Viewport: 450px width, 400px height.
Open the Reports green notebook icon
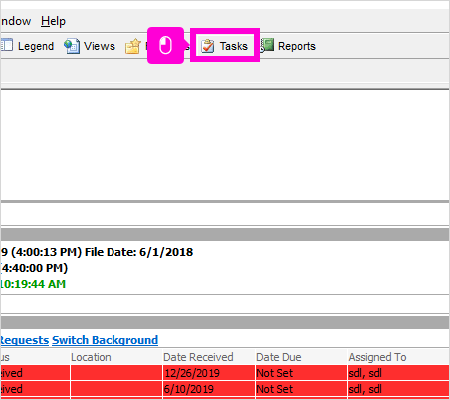coord(267,46)
